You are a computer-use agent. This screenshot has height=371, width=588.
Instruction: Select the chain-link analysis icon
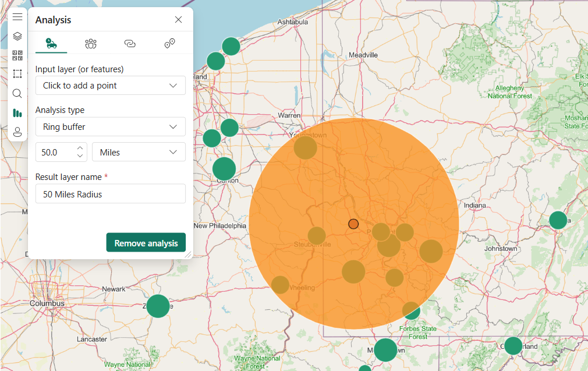tap(129, 43)
